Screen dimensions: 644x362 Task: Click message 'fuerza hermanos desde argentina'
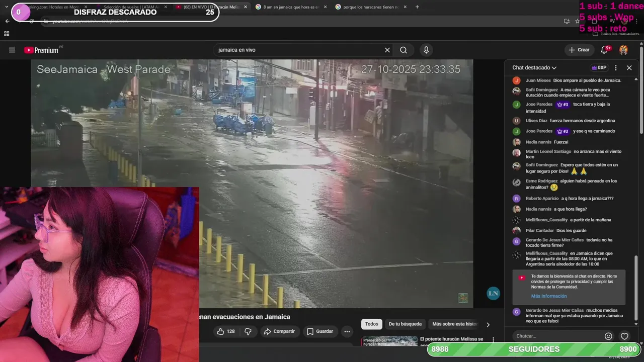pyautogui.click(x=583, y=121)
